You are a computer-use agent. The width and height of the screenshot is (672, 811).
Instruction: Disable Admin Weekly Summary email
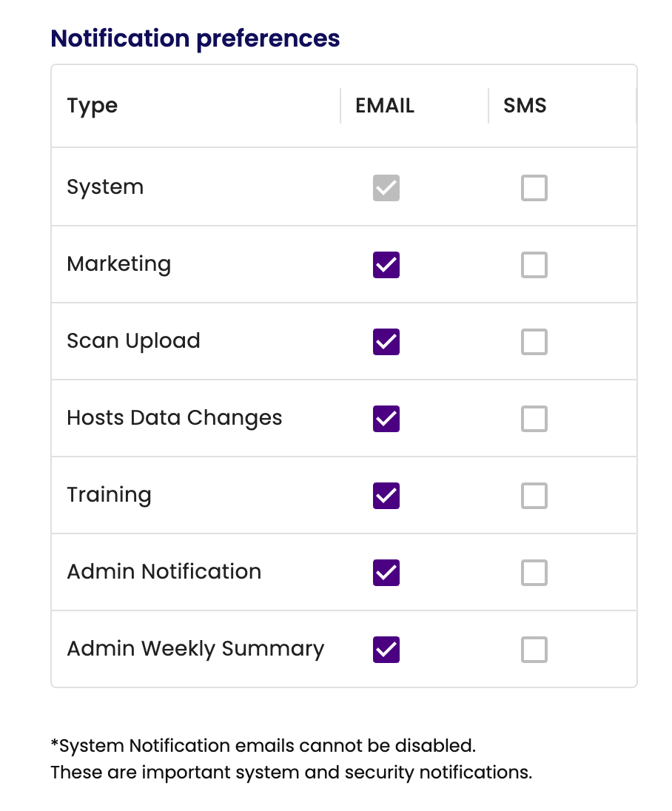coord(386,650)
